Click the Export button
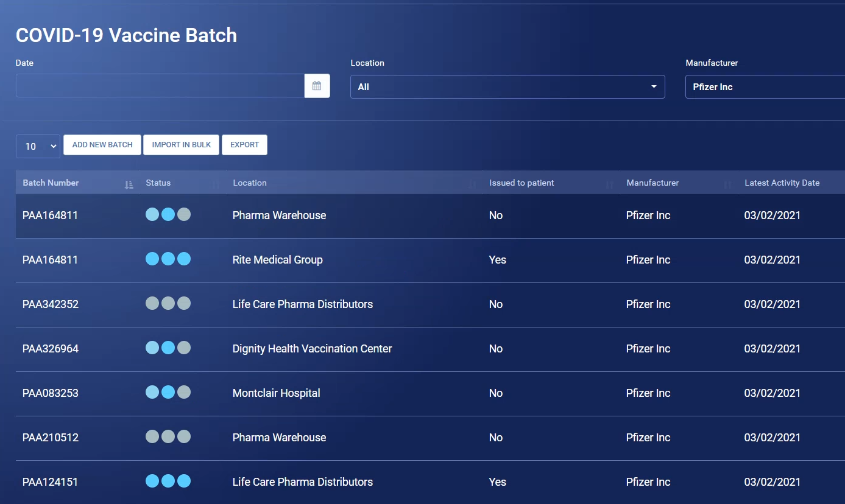 click(x=244, y=145)
